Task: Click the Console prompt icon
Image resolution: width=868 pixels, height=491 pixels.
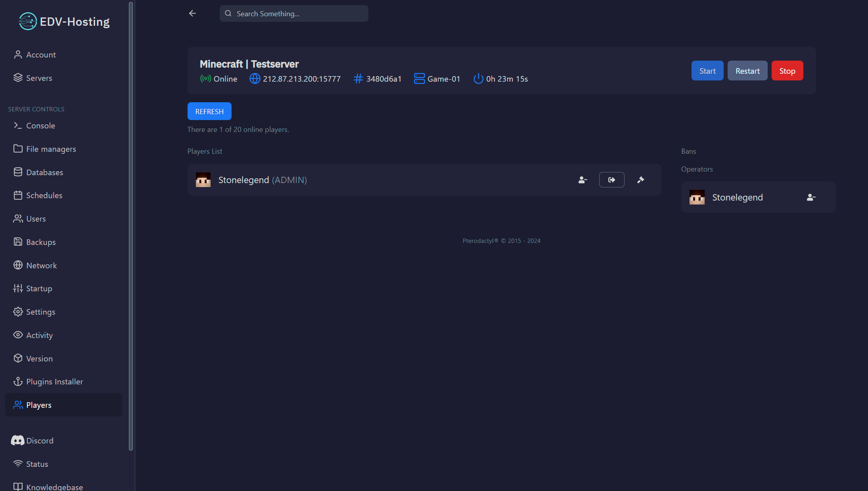Action: point(18,125)
